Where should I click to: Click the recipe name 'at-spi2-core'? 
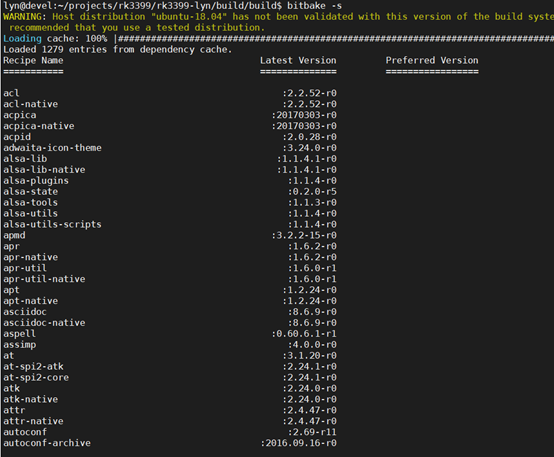click(36, 378)
